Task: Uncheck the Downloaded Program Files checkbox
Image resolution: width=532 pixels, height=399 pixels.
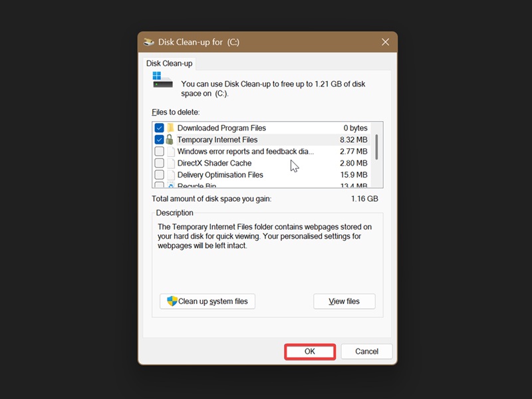Action: 159,128
